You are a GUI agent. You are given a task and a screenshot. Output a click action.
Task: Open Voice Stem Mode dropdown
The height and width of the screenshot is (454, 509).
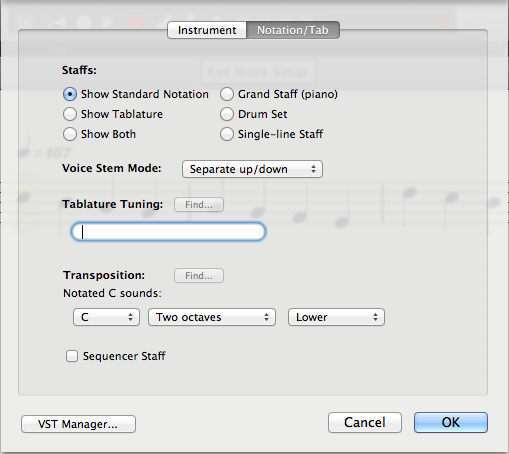click(x=252, y=169)
